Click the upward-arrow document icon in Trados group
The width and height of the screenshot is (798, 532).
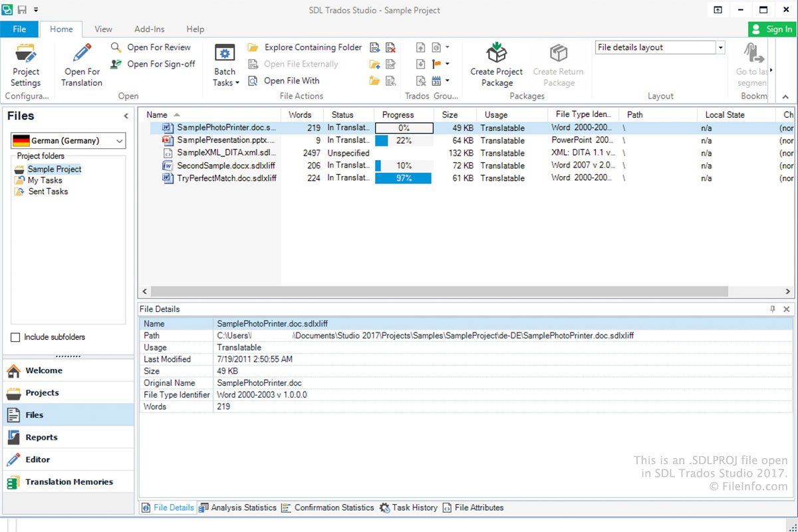[x=421, y=47]
